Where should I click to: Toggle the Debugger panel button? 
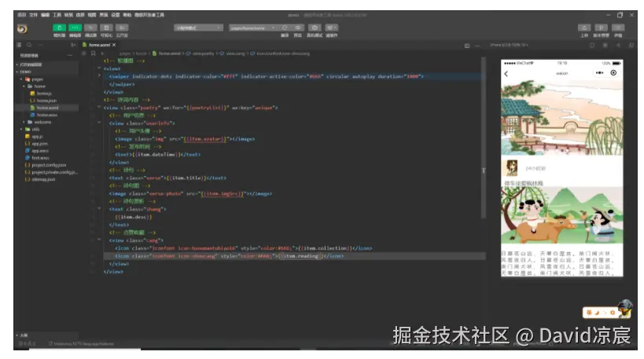point(90,27)
